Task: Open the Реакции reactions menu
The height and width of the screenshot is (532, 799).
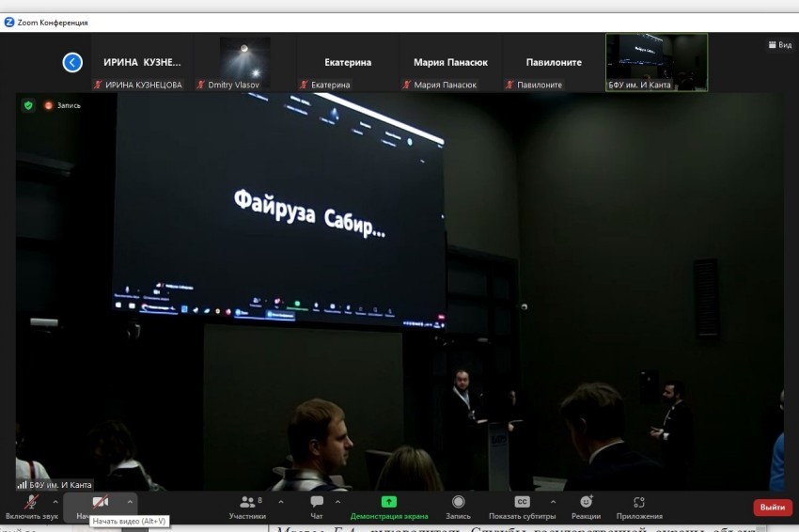Action: 587,507
